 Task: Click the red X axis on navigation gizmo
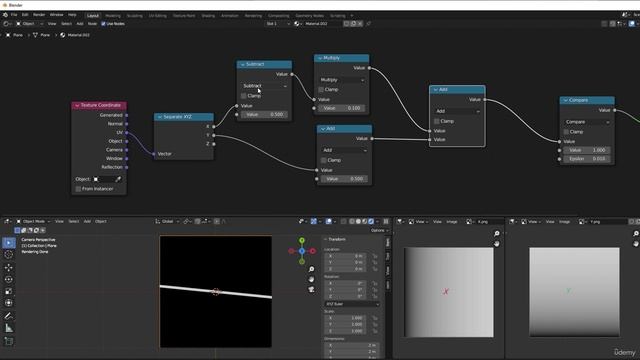[313, 251]
